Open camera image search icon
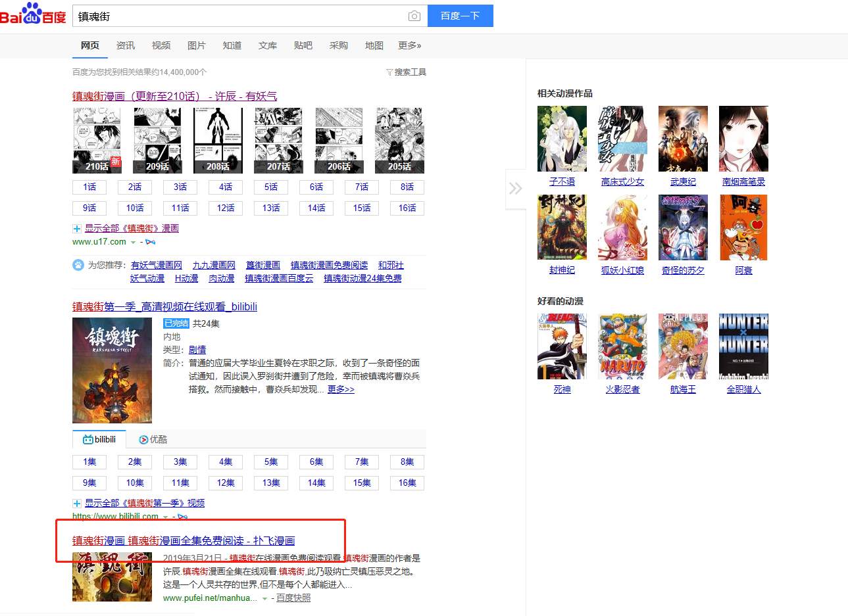The height and width of the screenshot is (616, 848). [414, 16]
